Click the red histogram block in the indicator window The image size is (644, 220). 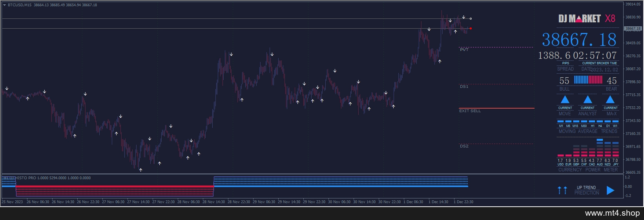tap(115, 191)
